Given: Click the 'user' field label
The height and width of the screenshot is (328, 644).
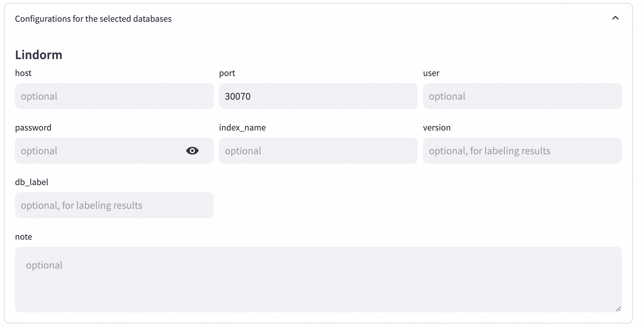Looking at the screenshot, I should (x=431, y=73).
